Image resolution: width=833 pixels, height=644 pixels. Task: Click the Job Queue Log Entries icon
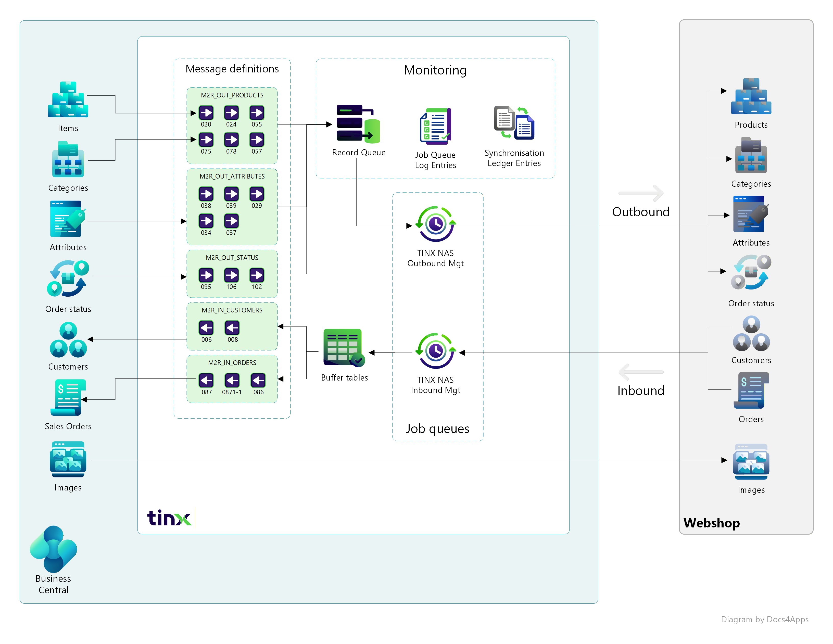click(x=436, y=126)
